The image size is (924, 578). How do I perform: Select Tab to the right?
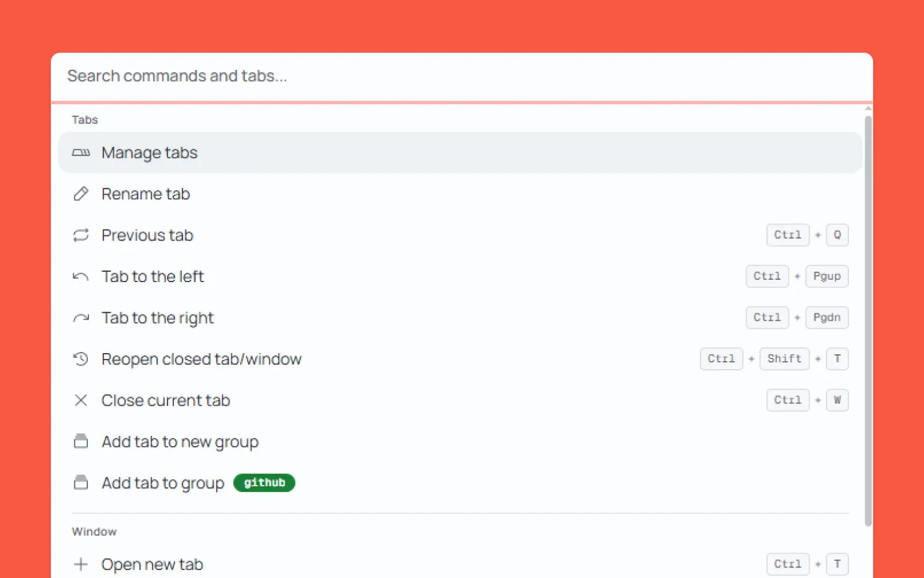[x=460, y=318]
